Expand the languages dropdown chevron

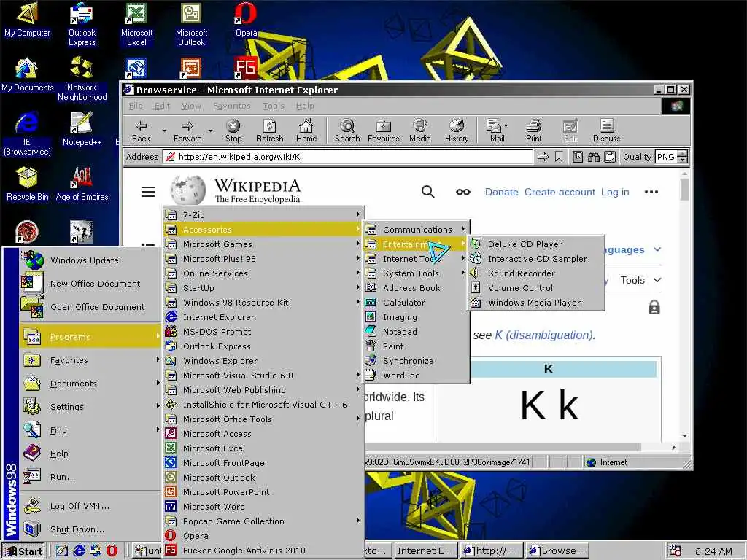point(657,249)
